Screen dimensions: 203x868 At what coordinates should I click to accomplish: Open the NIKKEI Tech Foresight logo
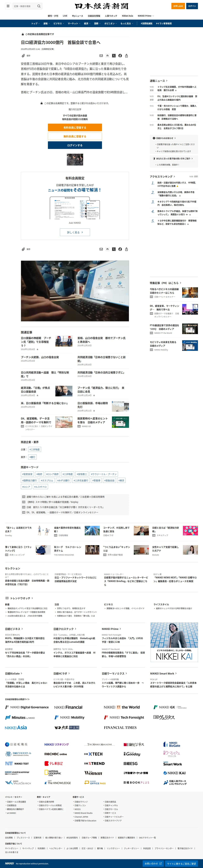tap(124, 717)
